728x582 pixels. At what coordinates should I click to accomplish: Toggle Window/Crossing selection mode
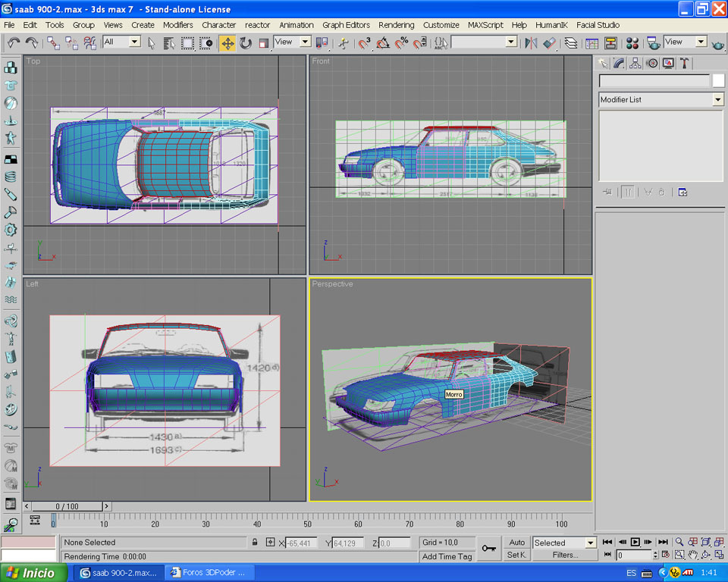pos(206,43)
